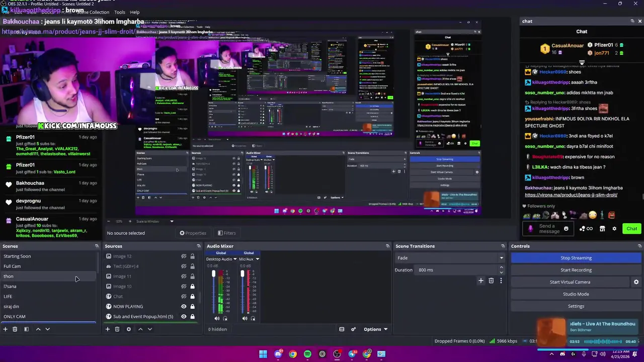Undock the Scene Transitions panel
The height and width of the screenshot is (362, 644).
503,246
